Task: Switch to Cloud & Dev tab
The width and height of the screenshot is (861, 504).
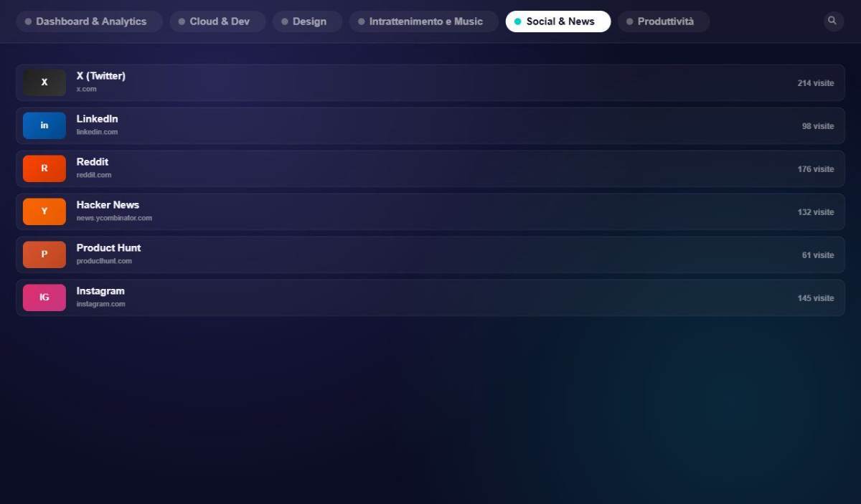Action: [x=217, y=22]
